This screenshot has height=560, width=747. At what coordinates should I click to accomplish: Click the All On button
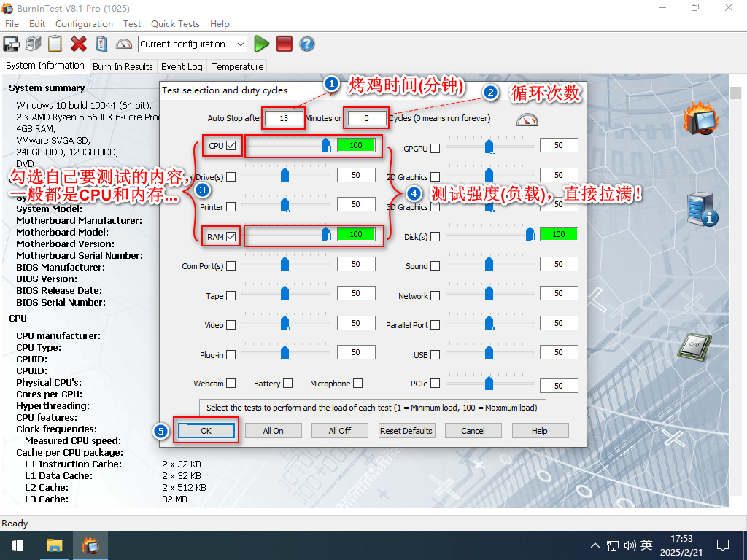point(273,431)
